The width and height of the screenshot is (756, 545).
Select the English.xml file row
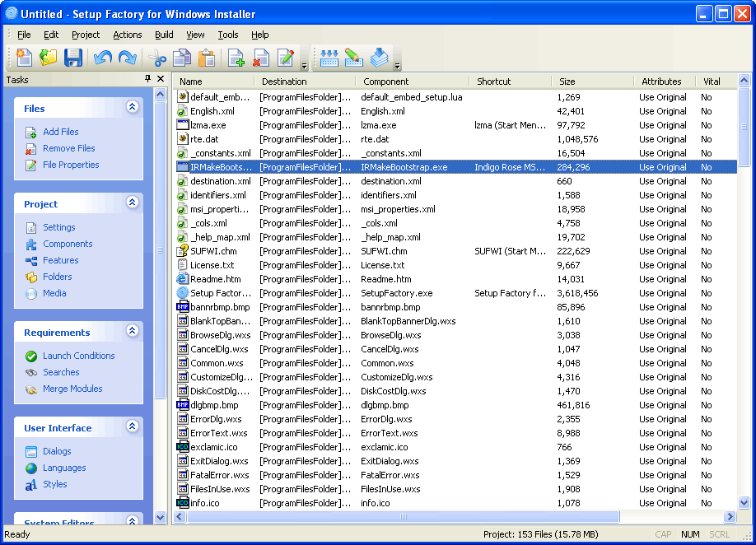(x=455, y=111)
